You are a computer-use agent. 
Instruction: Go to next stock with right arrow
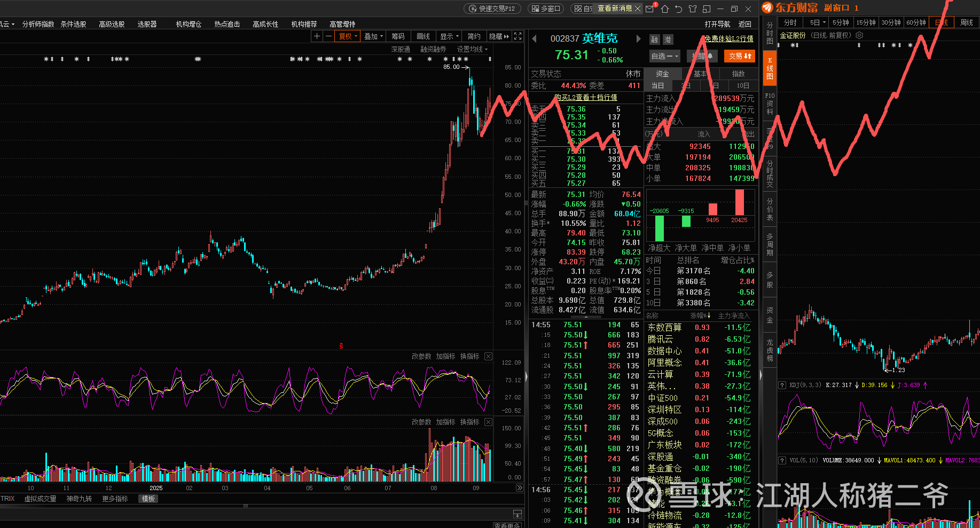pyautogui.click(x=638, y=38)
